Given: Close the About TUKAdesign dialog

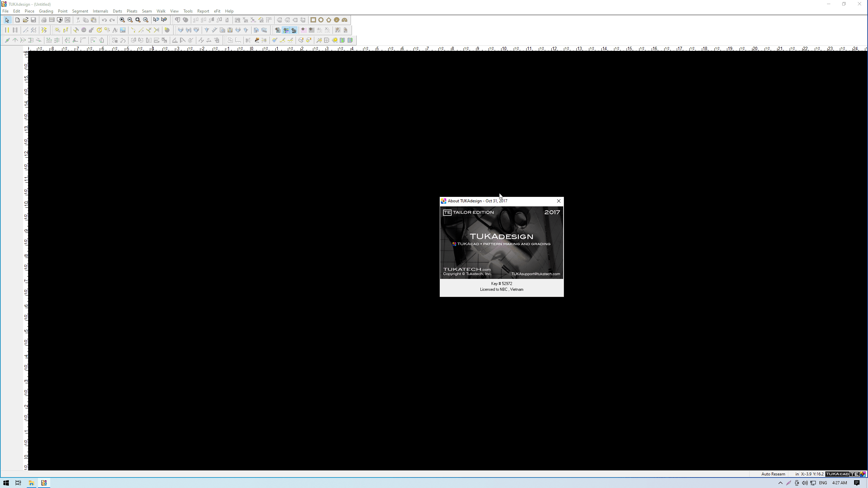Looking at the screenshot, I should 558,201.
